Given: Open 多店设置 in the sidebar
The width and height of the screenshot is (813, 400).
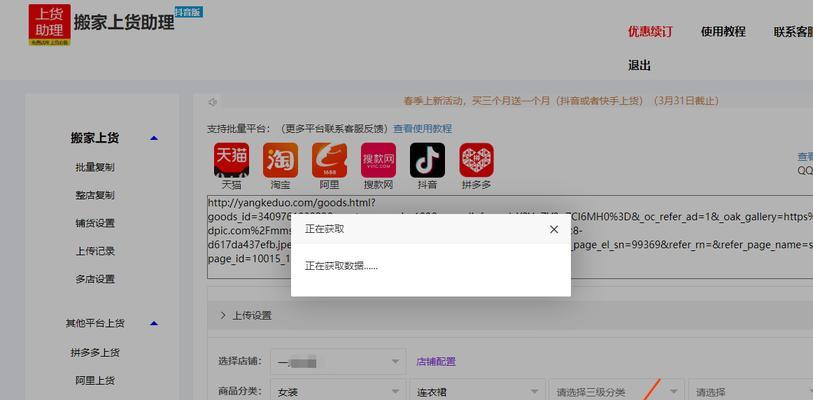Looking at the screenshot, I should pyautogui.click(x=95, y=279).
